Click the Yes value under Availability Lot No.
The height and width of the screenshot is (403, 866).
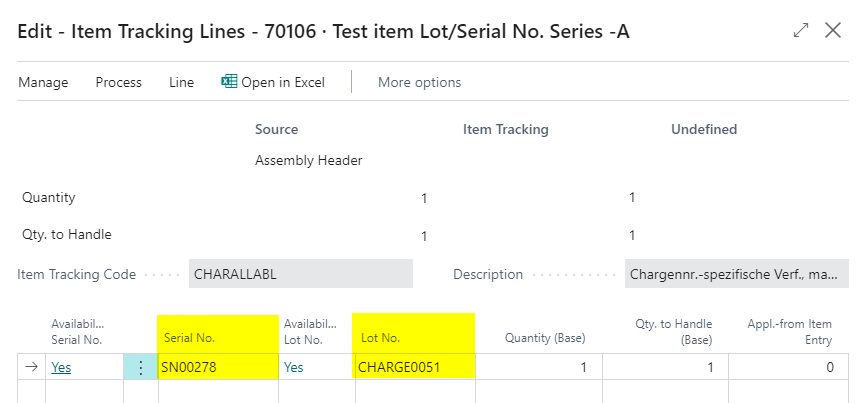(x=293, y=367)
